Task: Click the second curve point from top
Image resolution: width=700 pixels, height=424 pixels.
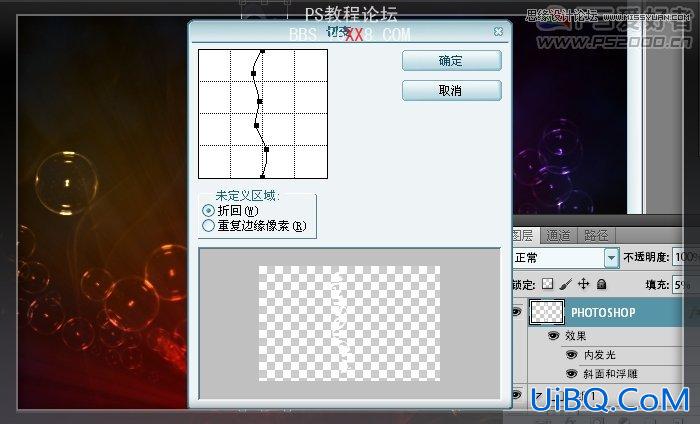Action: click(x=254, y=74)
